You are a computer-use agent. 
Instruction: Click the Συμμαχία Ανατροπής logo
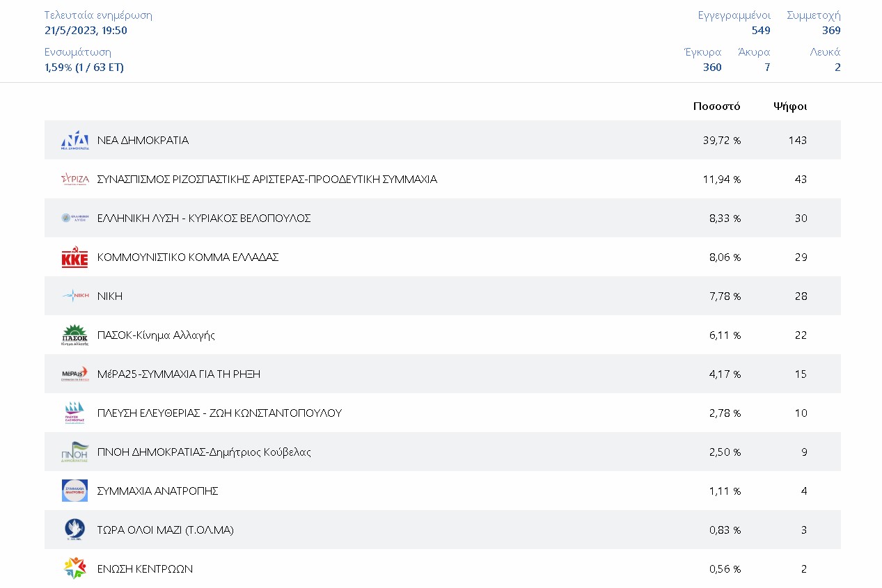coord(74,491)
